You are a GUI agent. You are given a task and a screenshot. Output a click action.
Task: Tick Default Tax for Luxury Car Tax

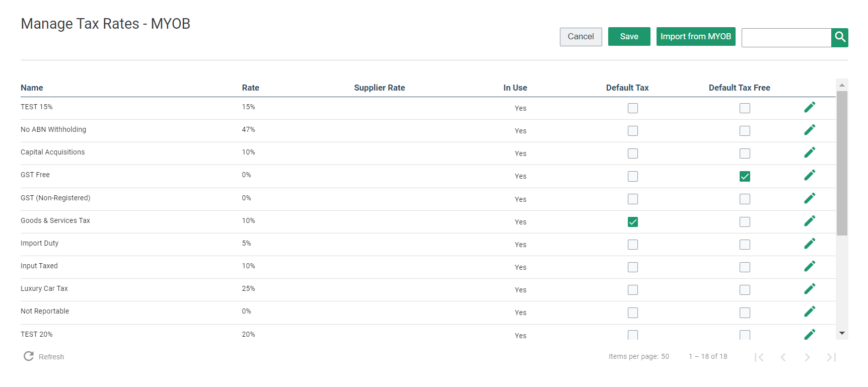[x=633, y=290]
